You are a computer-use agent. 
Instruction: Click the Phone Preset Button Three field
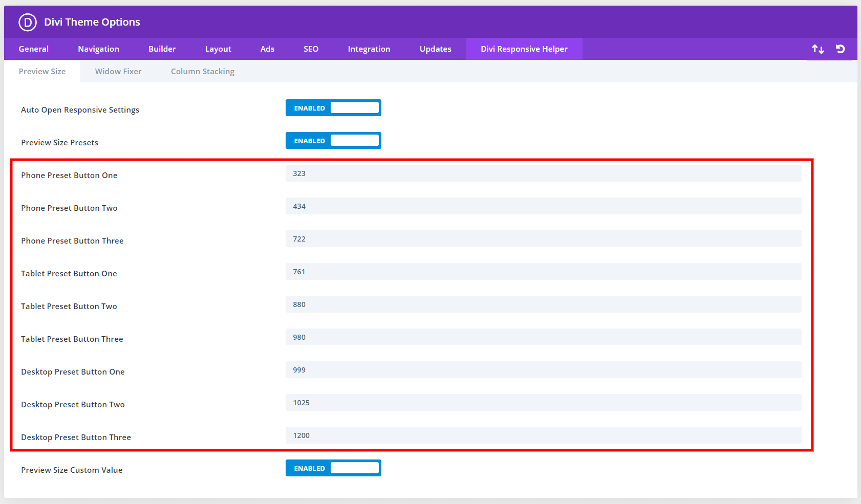(x=544, y=239)
